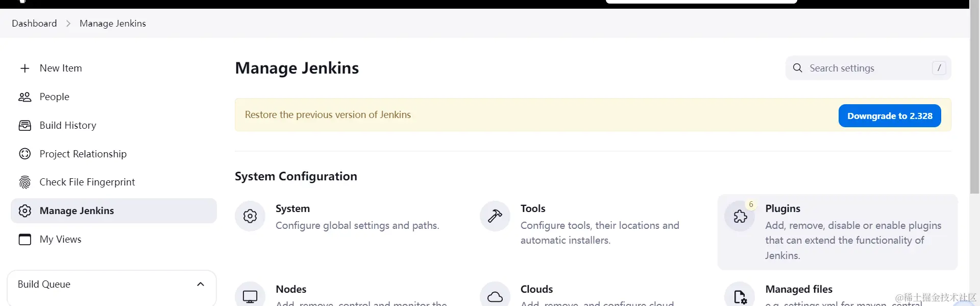Collapse the Build Queue panel

tap(201, 285)
